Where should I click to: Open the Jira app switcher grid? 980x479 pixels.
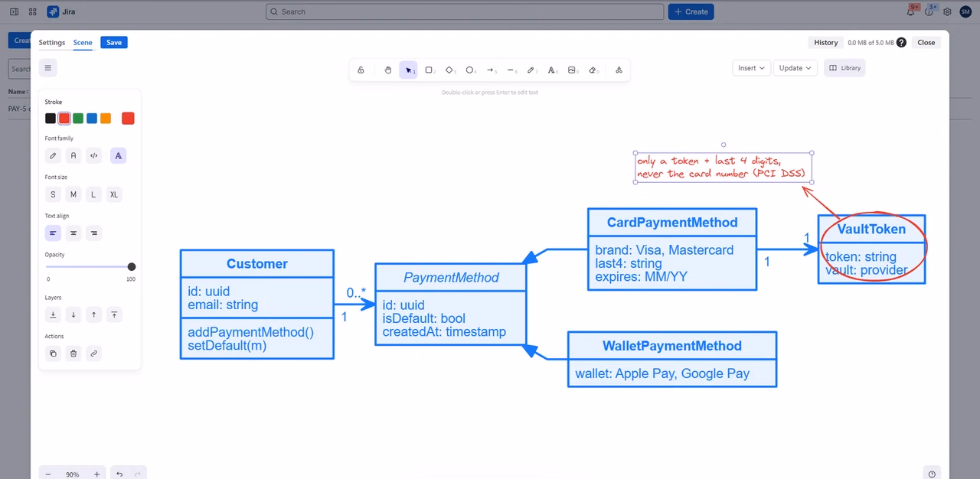(x=32, y=11)
